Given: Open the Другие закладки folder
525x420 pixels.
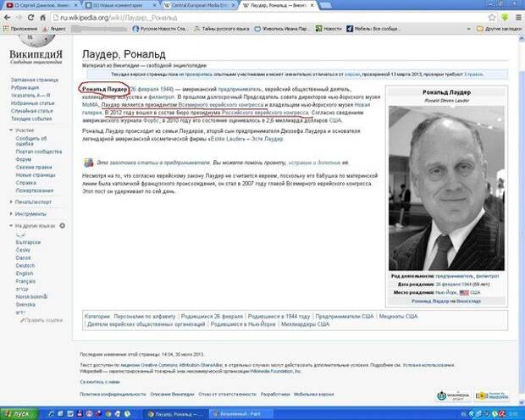Looking at the screenshot, I should click(500, 29).
